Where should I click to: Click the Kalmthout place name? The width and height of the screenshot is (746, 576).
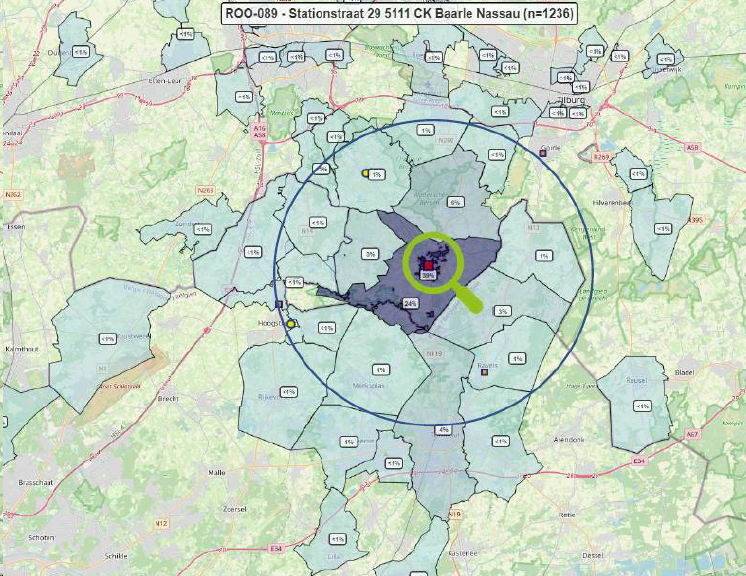[x=21, y=349]
